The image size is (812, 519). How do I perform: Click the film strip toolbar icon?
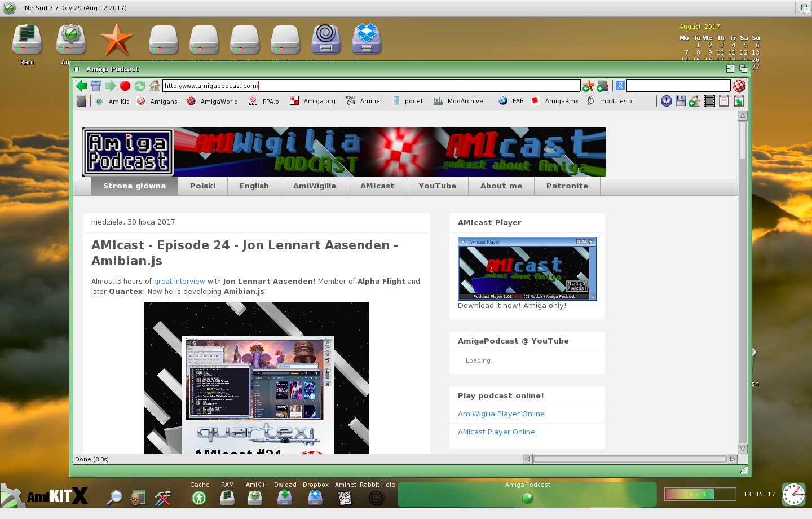coord(709,101)
